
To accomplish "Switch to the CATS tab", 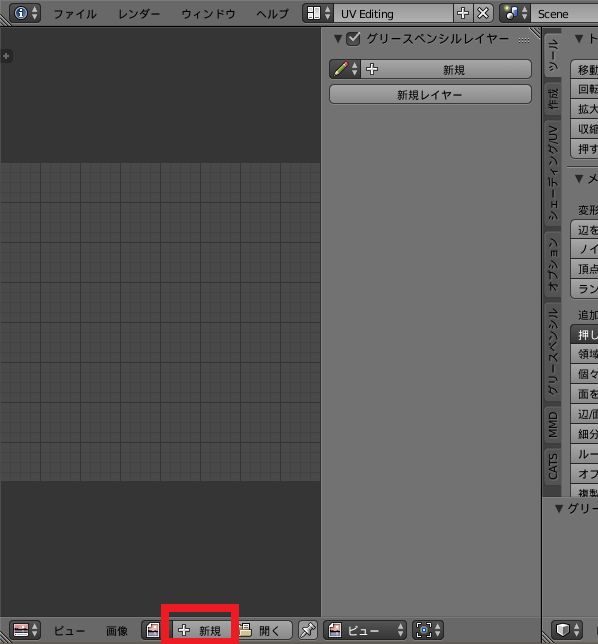I will pos(553,467).
